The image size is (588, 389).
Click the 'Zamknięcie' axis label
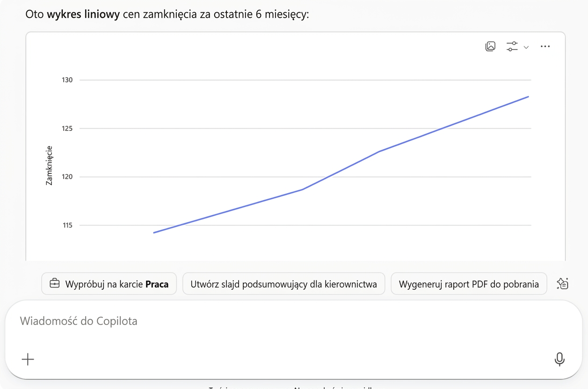[49, 166]
